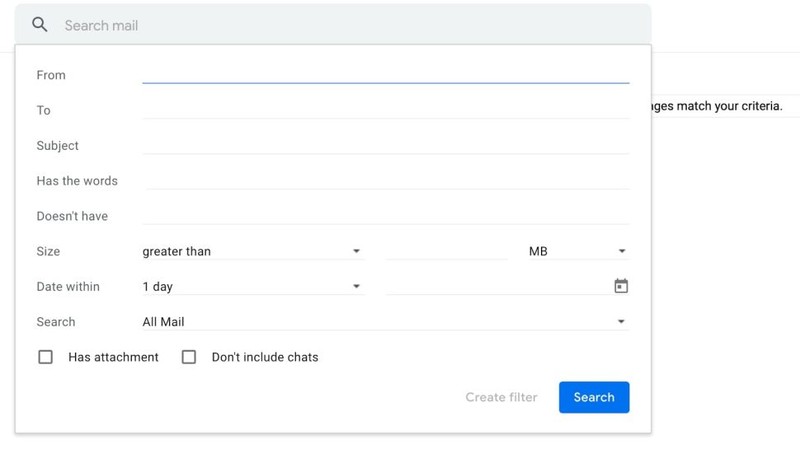Click the Subject text field

(385, 145)
